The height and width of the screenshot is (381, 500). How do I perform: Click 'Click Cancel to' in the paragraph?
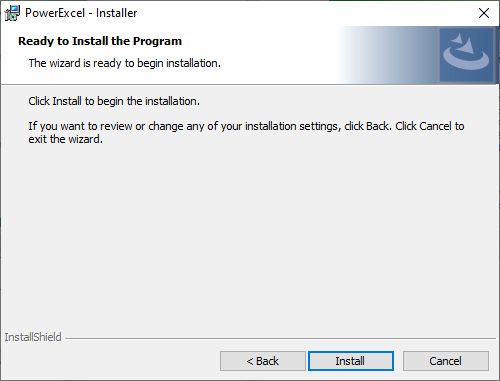point(430,126)
